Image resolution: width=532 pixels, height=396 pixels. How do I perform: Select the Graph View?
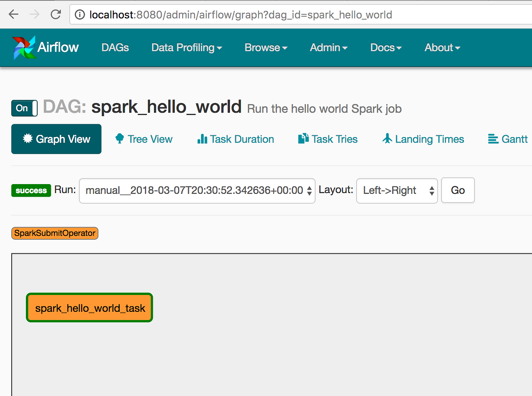point(56,139)
